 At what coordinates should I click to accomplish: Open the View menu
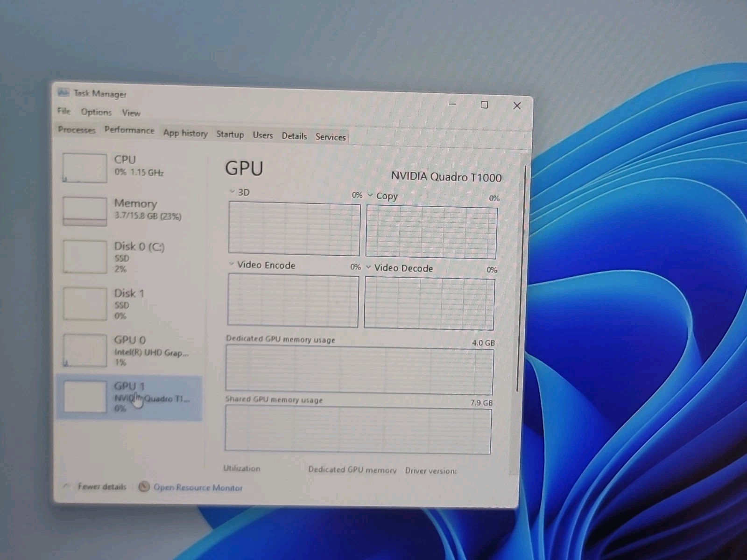[x=131, y=113]
